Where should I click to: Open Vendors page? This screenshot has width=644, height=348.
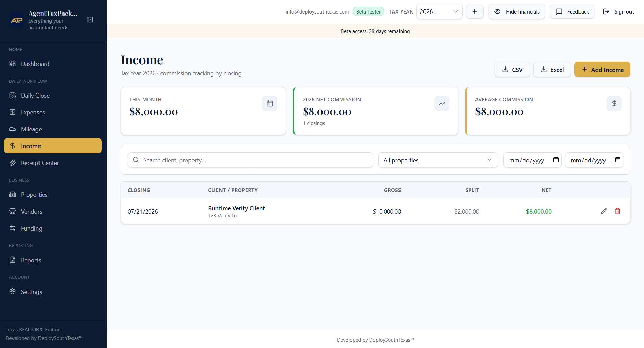(53, 211)
